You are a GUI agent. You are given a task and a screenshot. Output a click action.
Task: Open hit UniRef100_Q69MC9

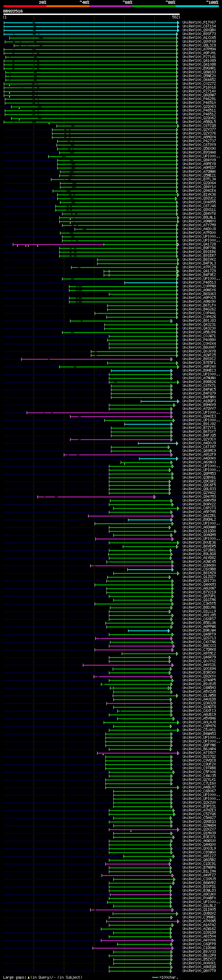[x=199, y=451]
